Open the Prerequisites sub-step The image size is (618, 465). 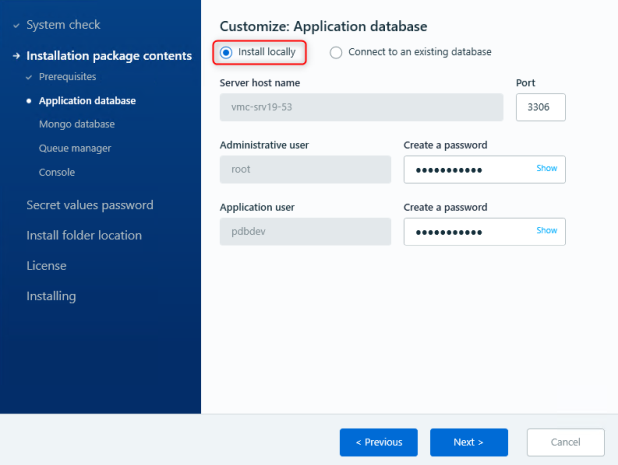(x=67, y=77)
